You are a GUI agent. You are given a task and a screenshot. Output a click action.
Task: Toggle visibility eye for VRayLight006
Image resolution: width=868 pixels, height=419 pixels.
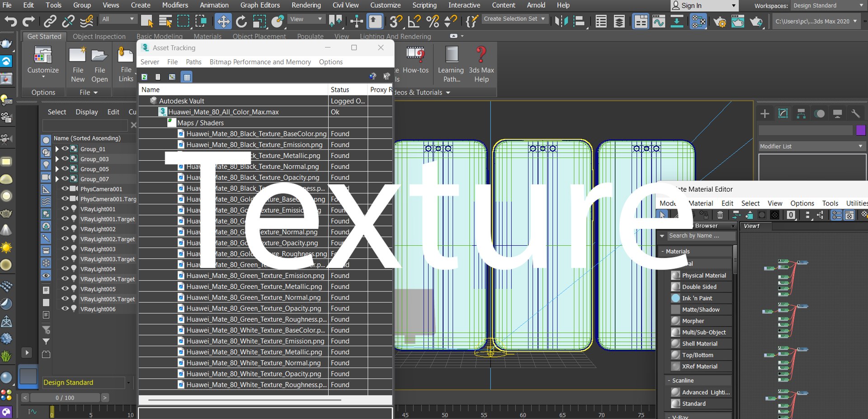[65, 309]
